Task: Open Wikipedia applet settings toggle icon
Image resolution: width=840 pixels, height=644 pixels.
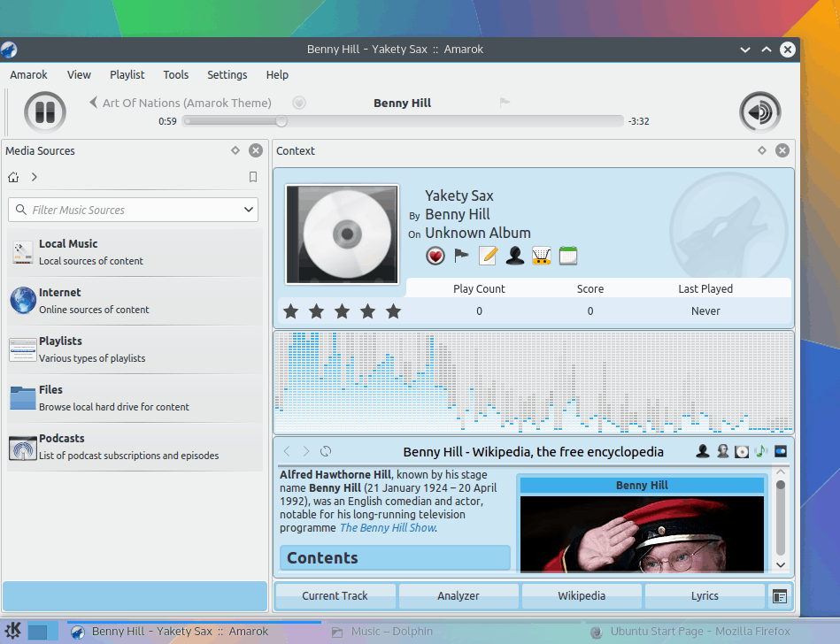Action: click(781, 451)
